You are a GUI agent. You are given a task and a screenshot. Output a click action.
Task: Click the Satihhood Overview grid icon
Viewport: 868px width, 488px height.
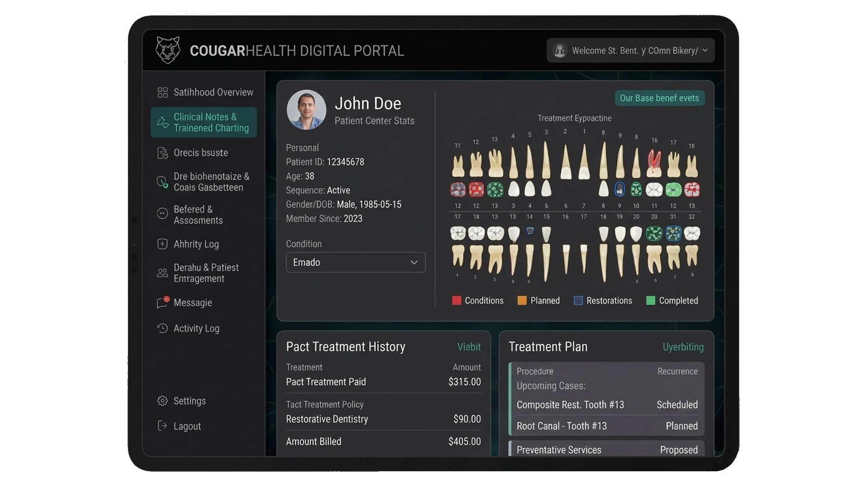(x=162, y=93)
